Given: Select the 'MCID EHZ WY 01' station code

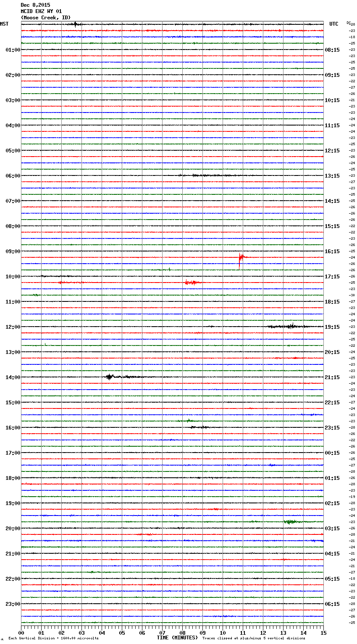Looking at the screenshot, I should point(41,11).
